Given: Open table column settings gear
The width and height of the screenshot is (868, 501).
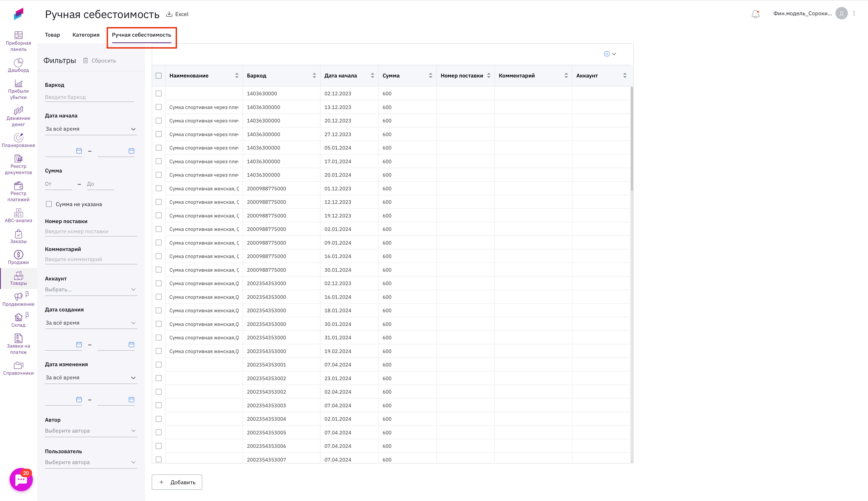Looking at the screenshot, I should point(607,54).
